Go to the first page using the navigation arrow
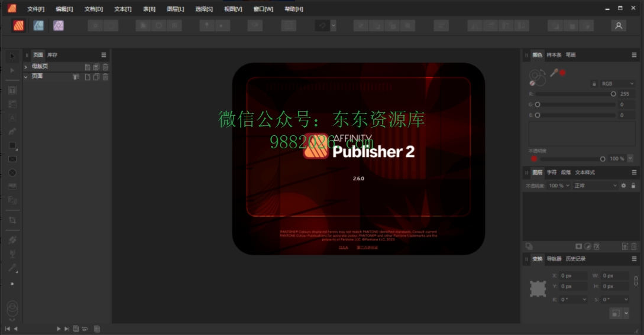Image resolution: width=644 pixels, height=335 pixels. (x=8, y=329)
